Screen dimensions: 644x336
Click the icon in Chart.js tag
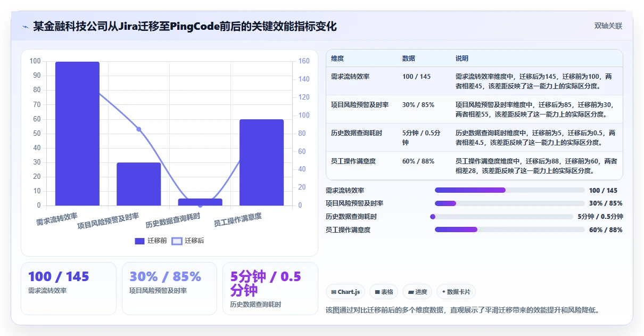point(334,292)
